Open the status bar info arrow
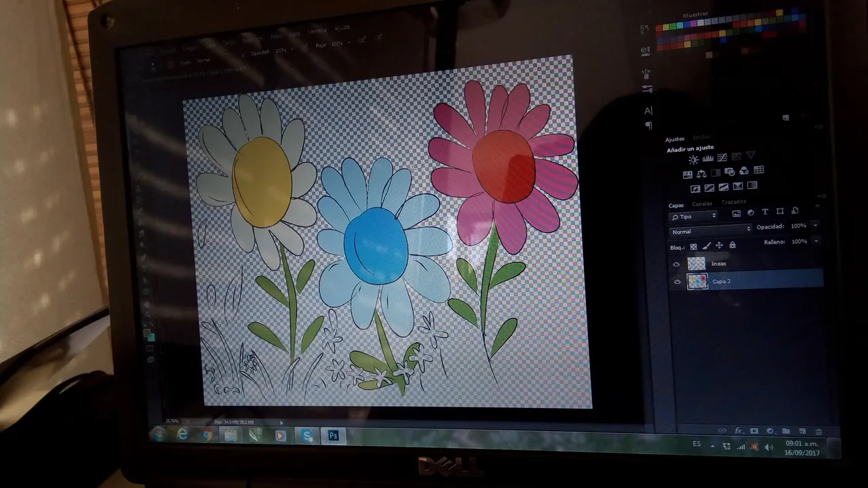 click(x=281, y=422)
